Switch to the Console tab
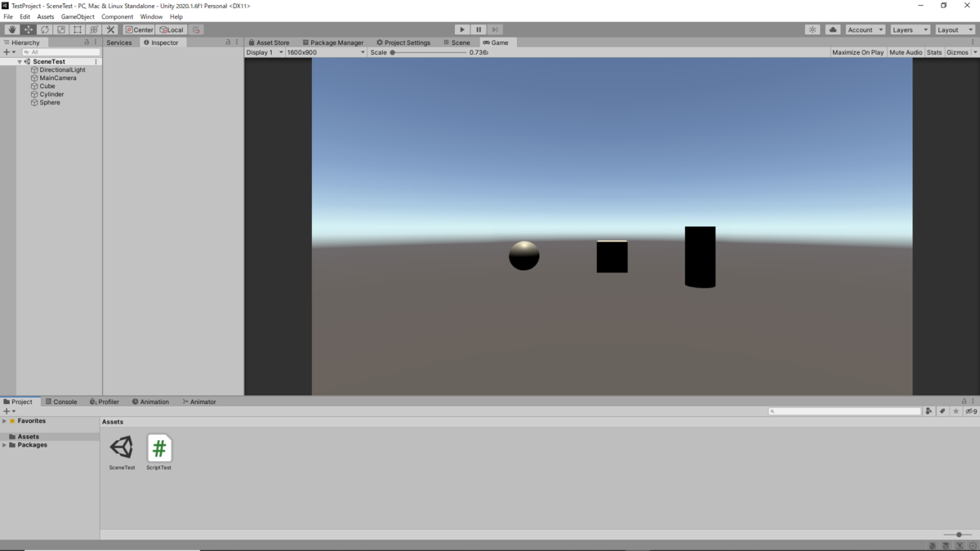980x551 pixels. [61, 402]
